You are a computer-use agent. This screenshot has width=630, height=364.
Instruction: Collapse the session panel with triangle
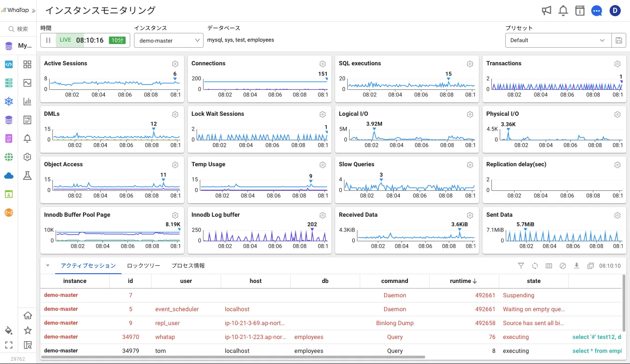click(48, 266)
